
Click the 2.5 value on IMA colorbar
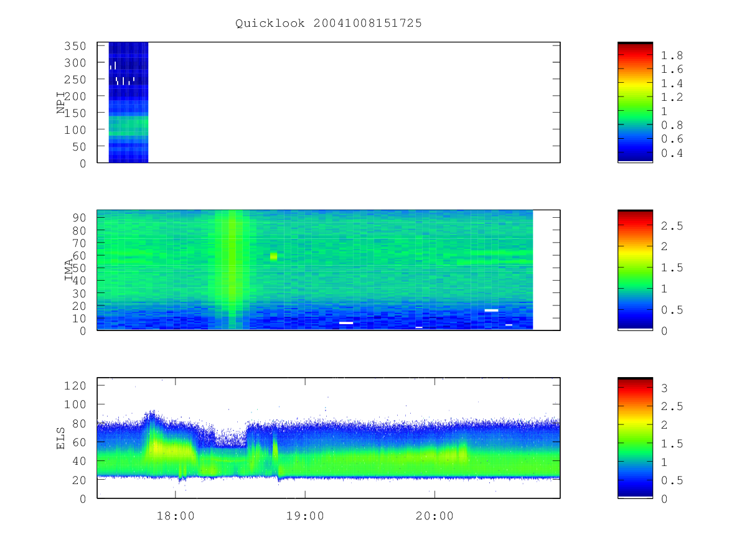click(x=672, y=226)
